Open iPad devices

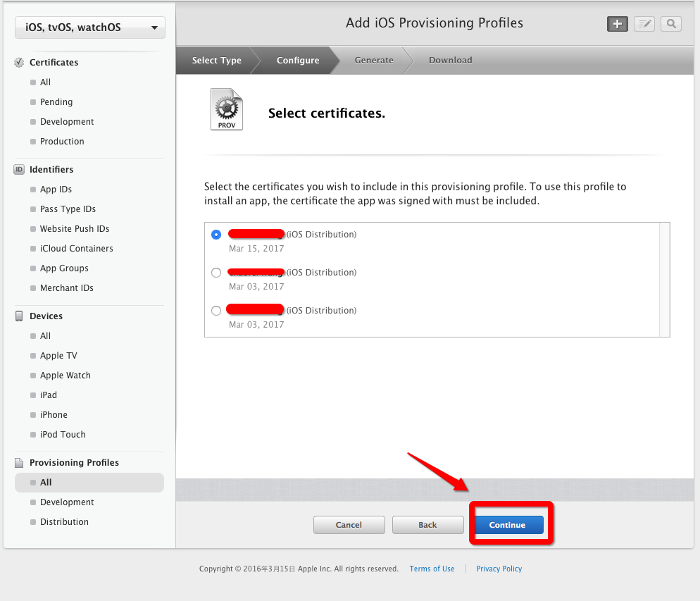[48, 395]
